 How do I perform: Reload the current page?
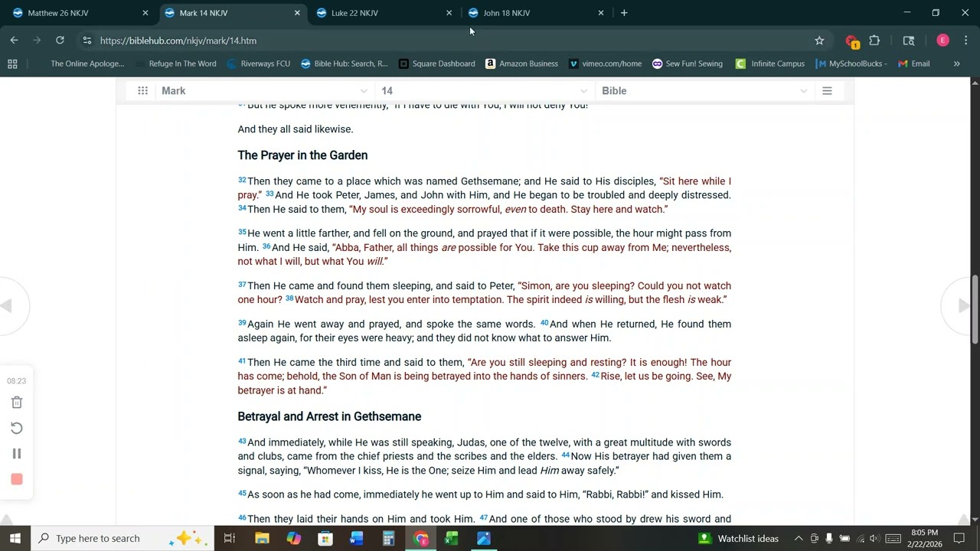point(60,41)
